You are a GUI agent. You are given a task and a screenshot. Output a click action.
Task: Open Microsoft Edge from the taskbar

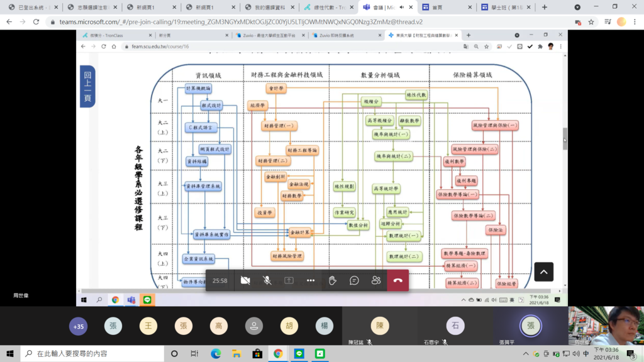pyautogui.click(x=216, y=354)
